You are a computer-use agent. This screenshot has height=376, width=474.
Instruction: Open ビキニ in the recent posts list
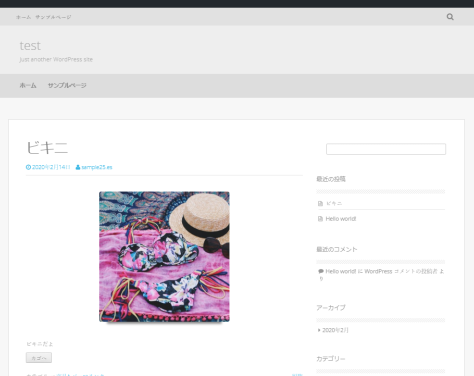coord(334,203)
